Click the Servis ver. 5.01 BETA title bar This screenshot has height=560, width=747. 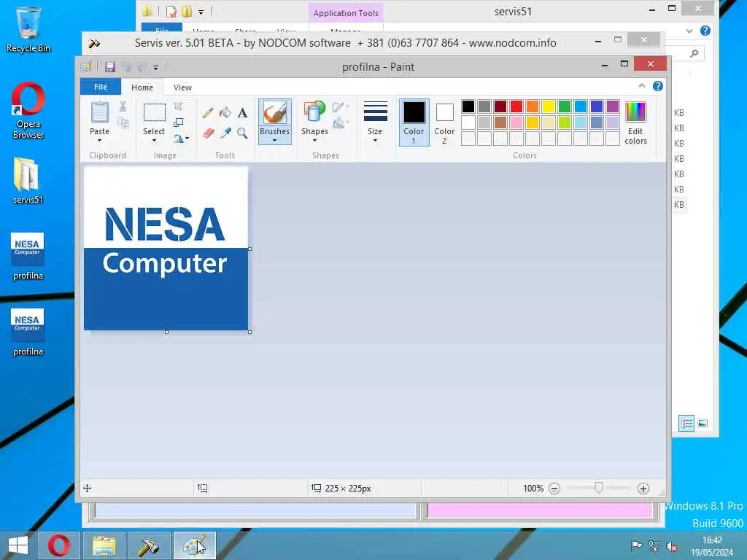(x=345, y=43)
